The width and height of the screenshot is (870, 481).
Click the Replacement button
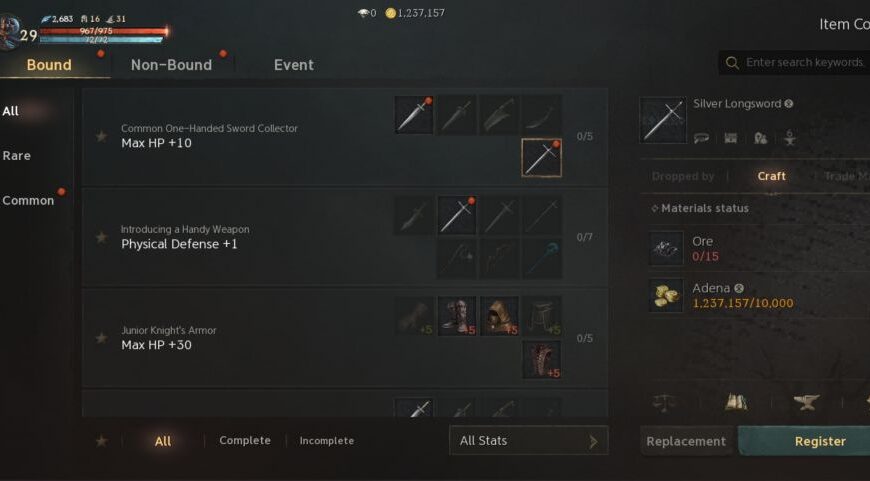click(x=686, y=441)
